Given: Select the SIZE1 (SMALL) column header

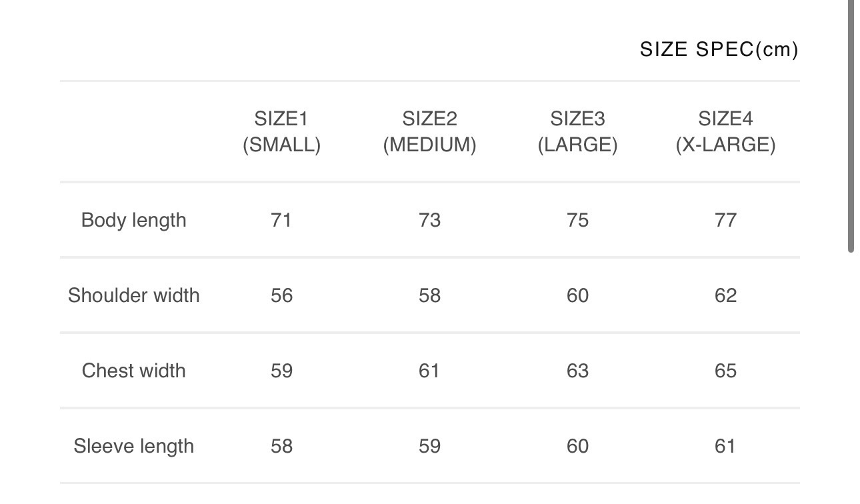Looking at the screenshot, I should coord(281,132).
